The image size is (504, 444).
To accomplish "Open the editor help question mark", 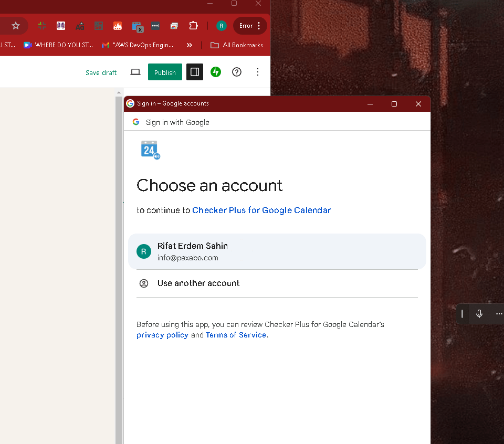I will pyautogui.click(x=237, y=72).
